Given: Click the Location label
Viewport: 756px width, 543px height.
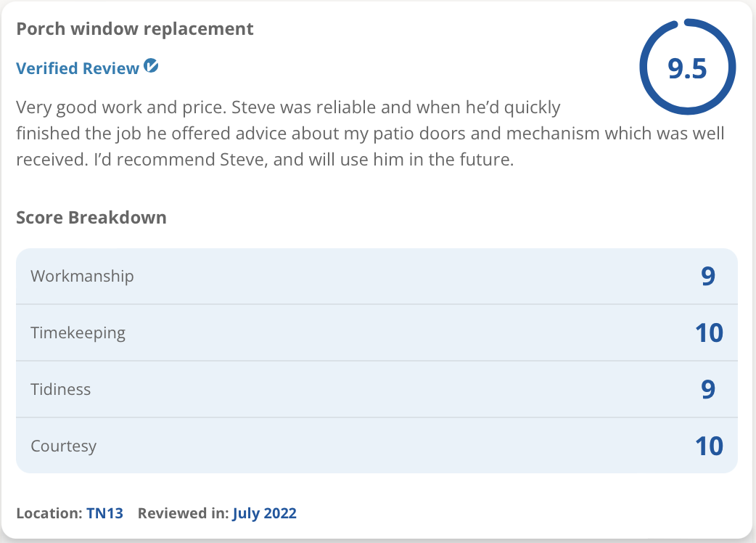Looking at the screenshot, I should [x=49, y=513].
